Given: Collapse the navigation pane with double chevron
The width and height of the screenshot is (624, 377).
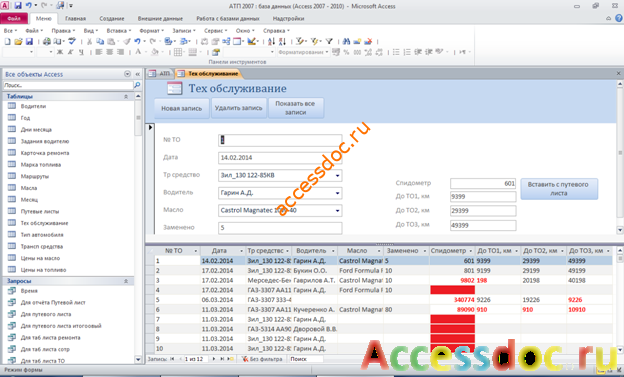Looking at the screenshot, I should tap(137, 74).
